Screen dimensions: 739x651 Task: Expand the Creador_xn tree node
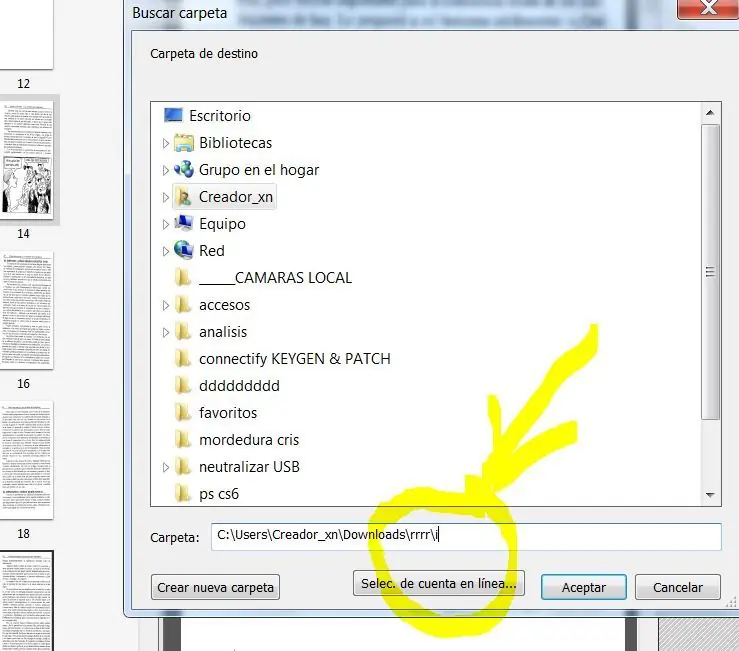tap(165, 198)
